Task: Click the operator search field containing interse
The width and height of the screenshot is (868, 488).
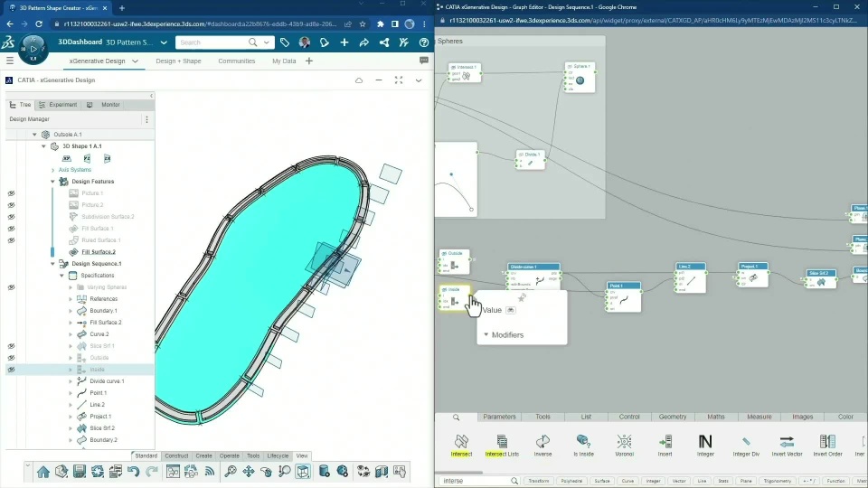Action: (479, 481)
